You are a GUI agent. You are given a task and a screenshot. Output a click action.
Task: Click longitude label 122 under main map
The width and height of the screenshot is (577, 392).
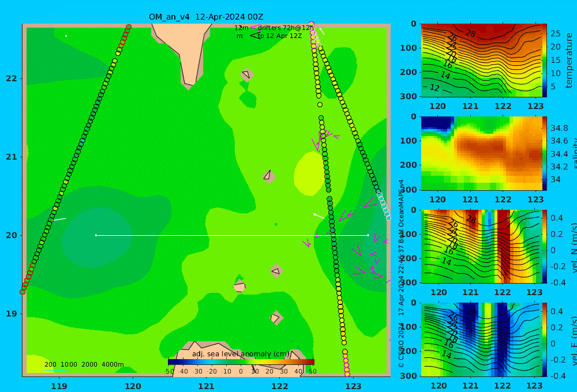tap(280, 386)
